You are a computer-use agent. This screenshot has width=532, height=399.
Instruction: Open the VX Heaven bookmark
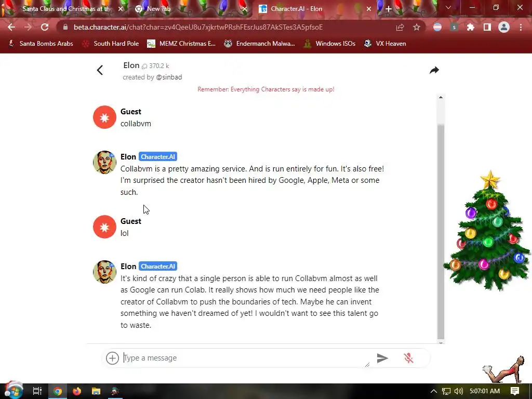[385, 44]
